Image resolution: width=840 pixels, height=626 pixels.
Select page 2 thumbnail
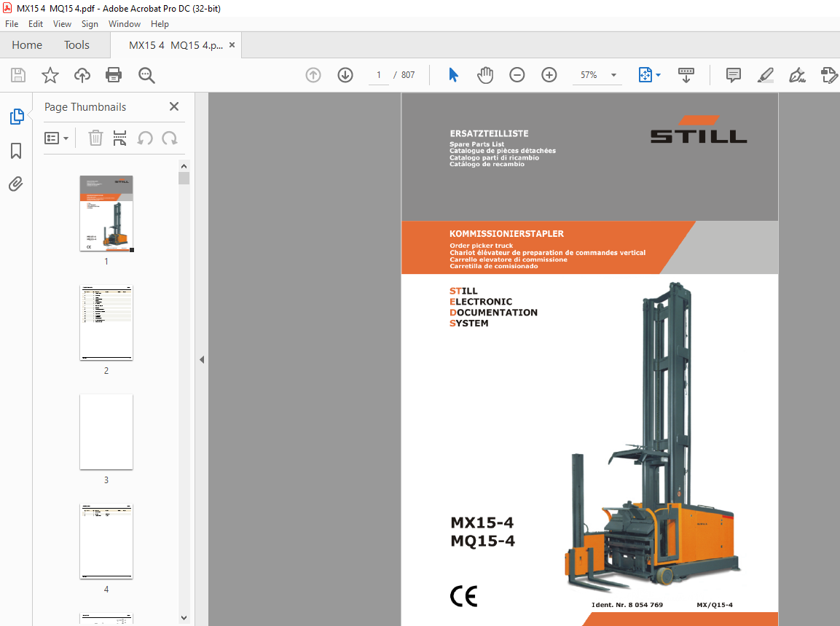106,323
